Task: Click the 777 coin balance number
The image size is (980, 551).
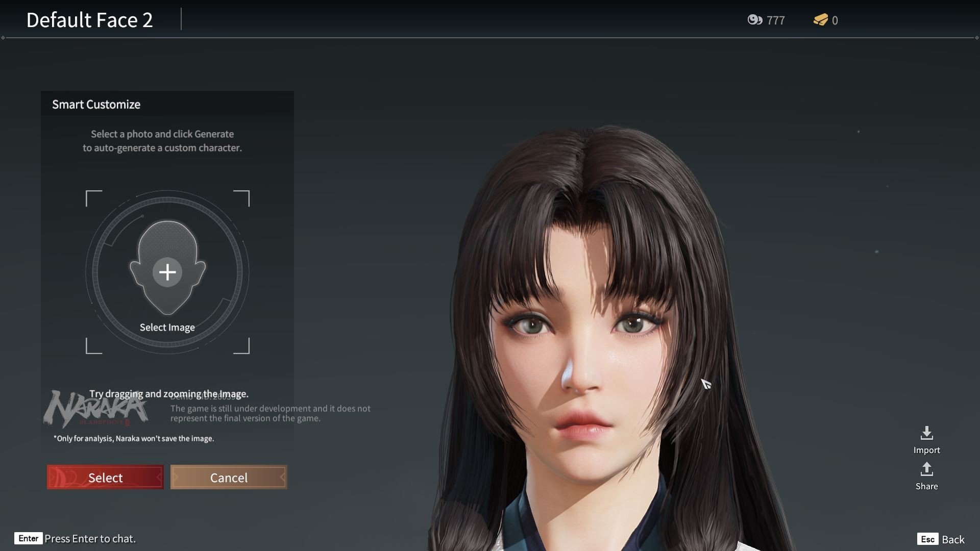Action: tap(775, 20)
